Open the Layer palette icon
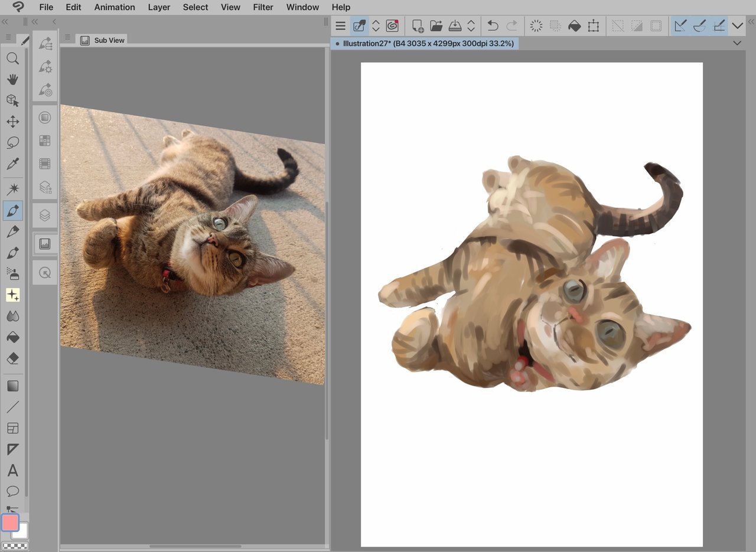Viewport: 756px width, 552px height. point(45,215)
